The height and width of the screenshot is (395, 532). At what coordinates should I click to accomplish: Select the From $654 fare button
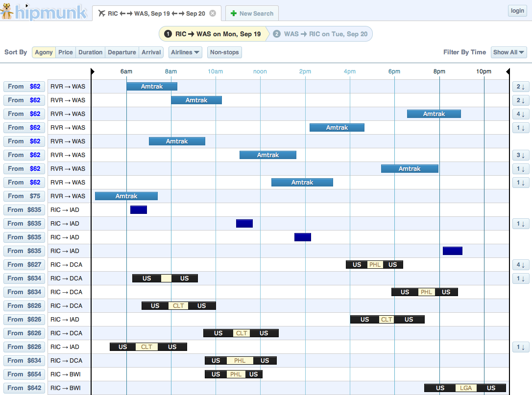click(24, 374)
